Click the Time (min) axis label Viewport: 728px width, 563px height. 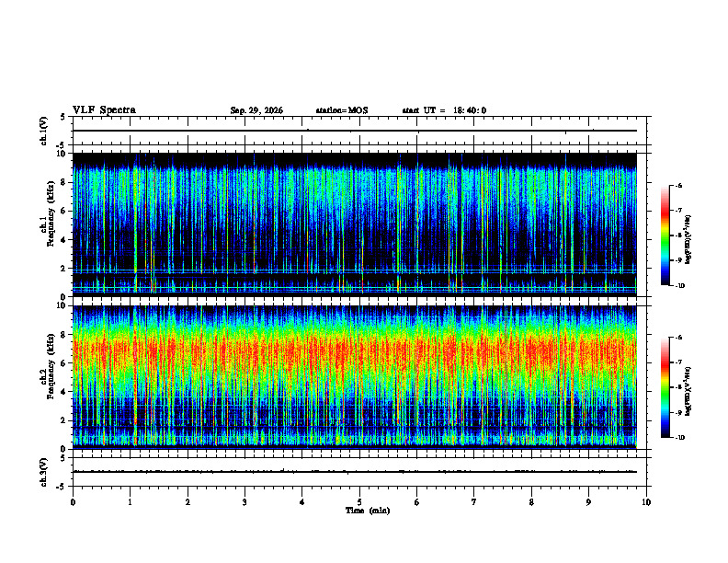[368, 511]
